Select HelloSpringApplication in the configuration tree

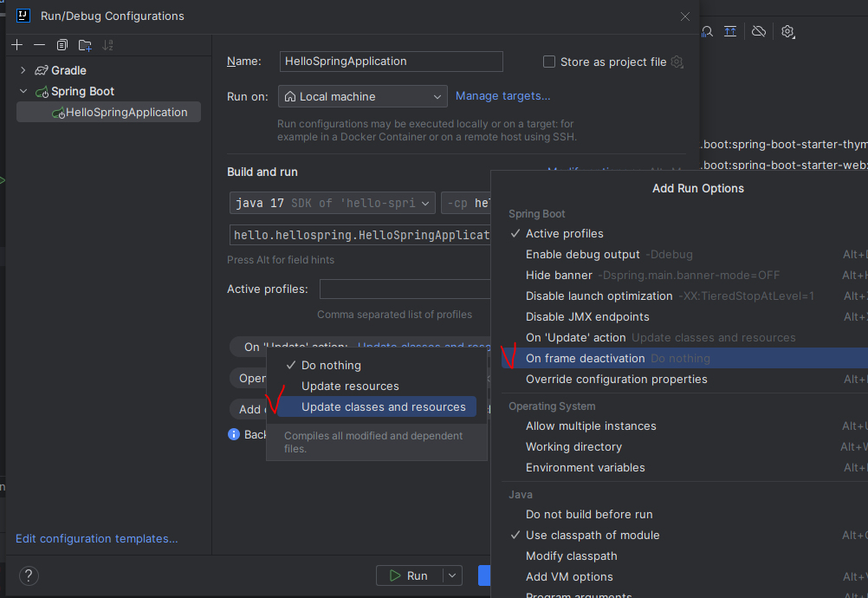tap(108, 113)
